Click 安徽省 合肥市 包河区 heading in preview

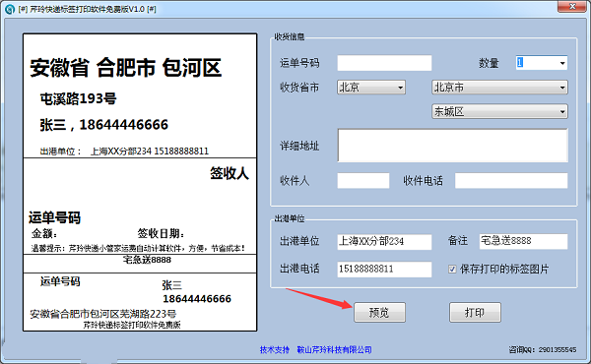pyautogui.click(x=125, y=68)
